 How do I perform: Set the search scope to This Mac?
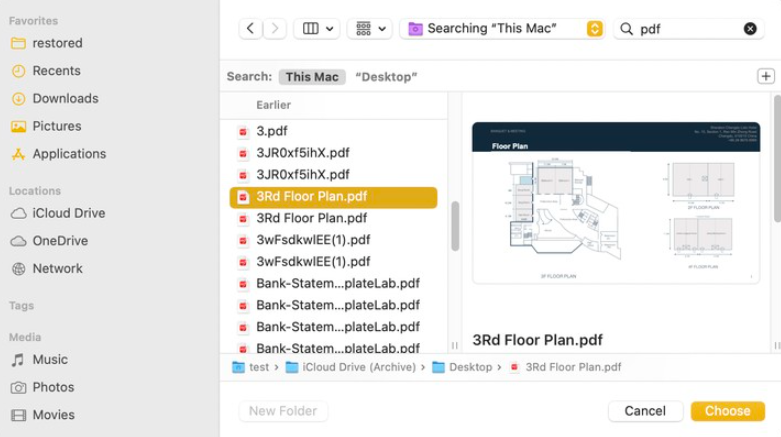(x=312, y=77)
